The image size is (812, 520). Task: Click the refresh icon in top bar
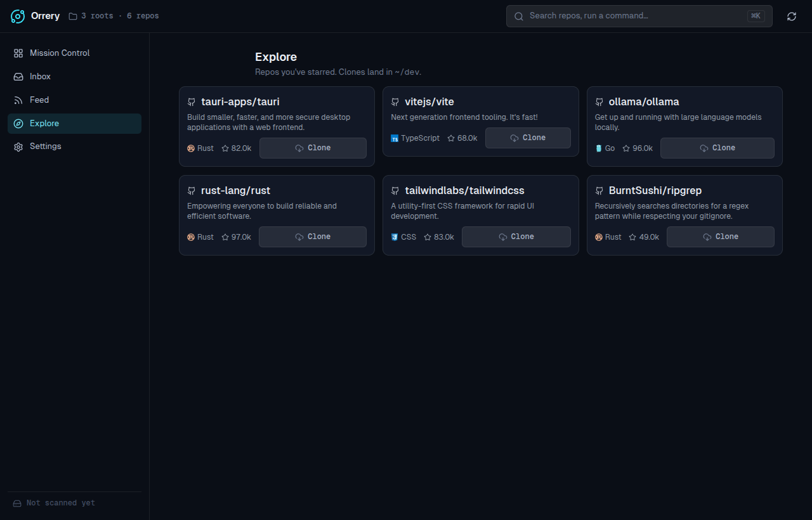pyautogui.click(x=792, y=16)
